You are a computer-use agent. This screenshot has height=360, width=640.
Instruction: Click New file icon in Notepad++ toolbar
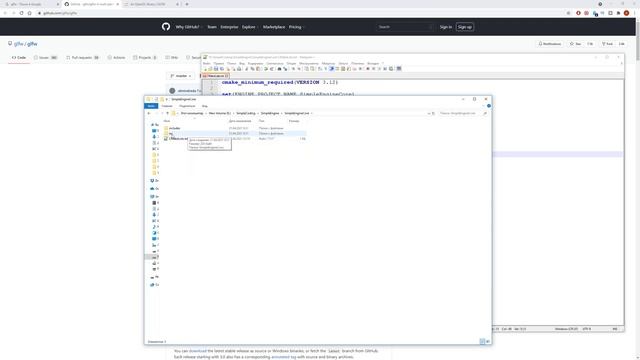click(x=205, y=69)
